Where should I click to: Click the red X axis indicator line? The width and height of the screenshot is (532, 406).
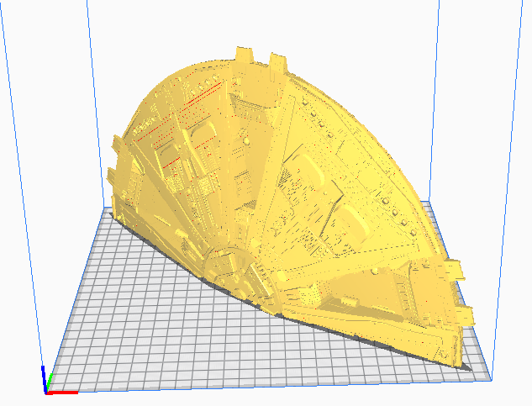pos(64,392)
